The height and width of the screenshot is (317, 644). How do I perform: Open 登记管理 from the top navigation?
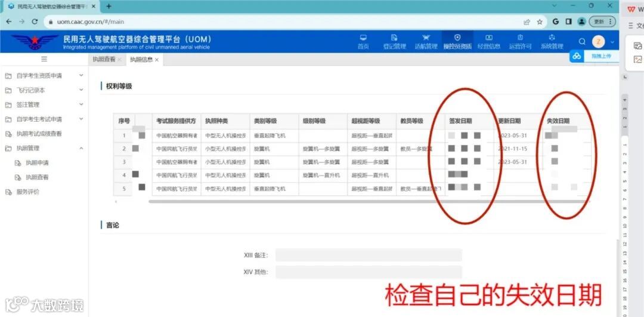394,42
